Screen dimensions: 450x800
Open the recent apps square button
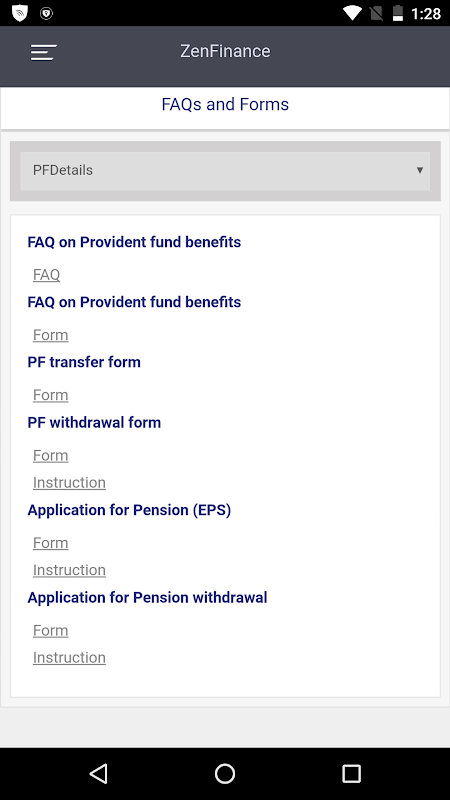coord(351,773)
